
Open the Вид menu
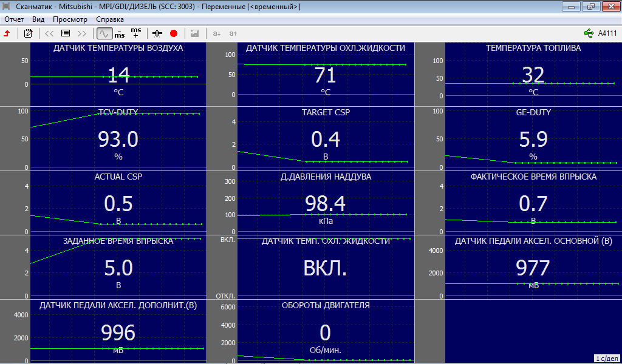coord(38,19)
